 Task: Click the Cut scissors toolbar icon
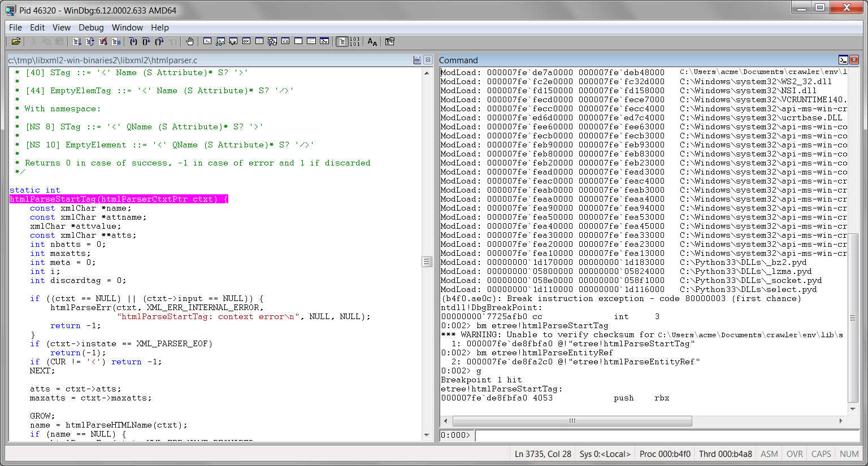(33, 41)
